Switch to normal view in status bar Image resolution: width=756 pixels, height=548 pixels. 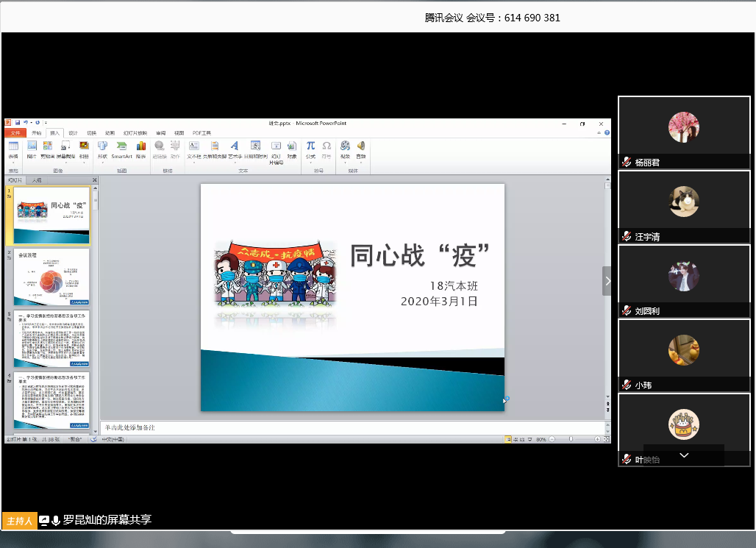tap(508, 439)
